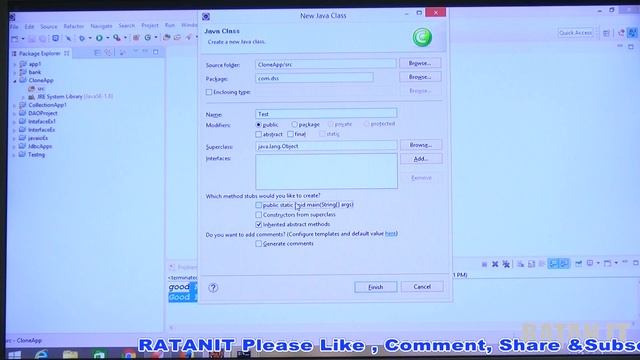Click the Quick Access search box
The image size is (640, 360).
coord(575,33)
